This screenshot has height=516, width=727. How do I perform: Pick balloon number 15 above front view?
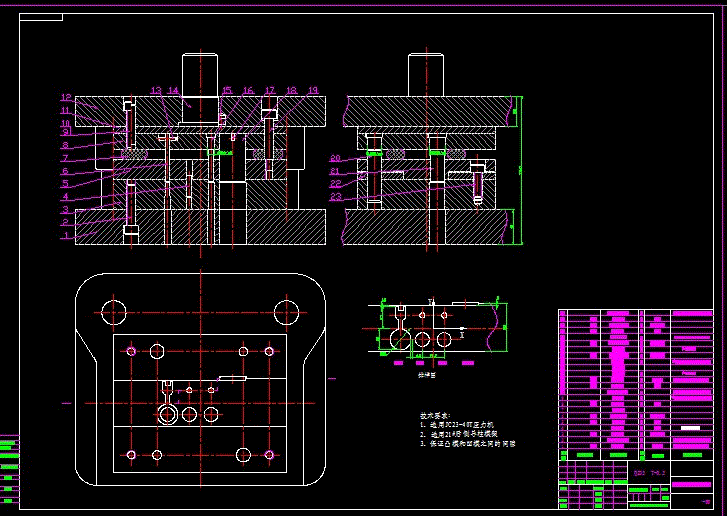coord(227,90)
